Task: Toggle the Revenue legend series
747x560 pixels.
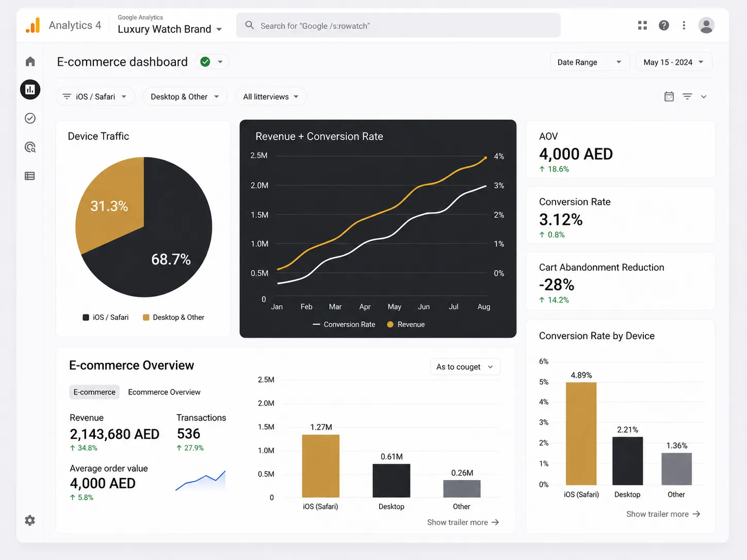Action: pos(406,324)
